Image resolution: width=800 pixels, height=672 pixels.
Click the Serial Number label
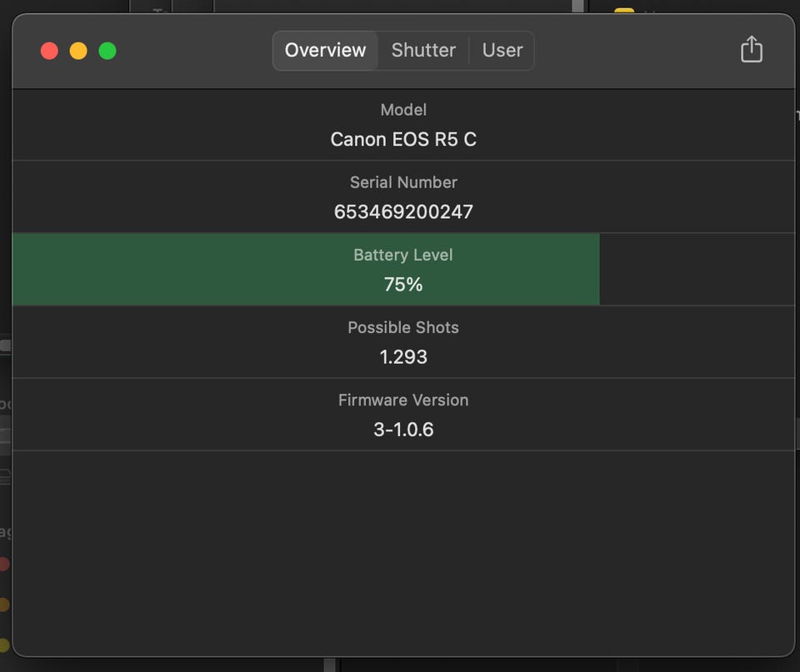click(x=403, y=182)
